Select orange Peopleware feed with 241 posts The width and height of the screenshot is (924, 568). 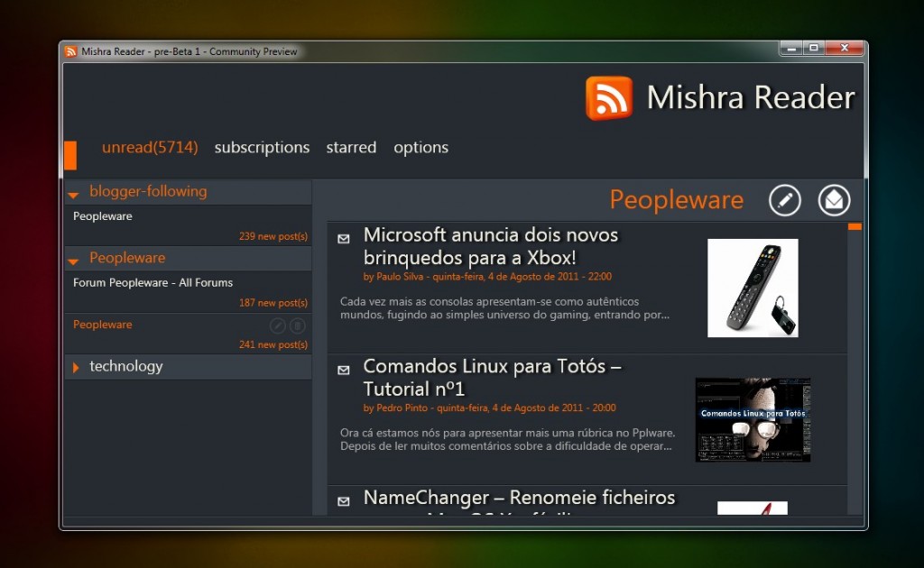click(x=188, y=334)
